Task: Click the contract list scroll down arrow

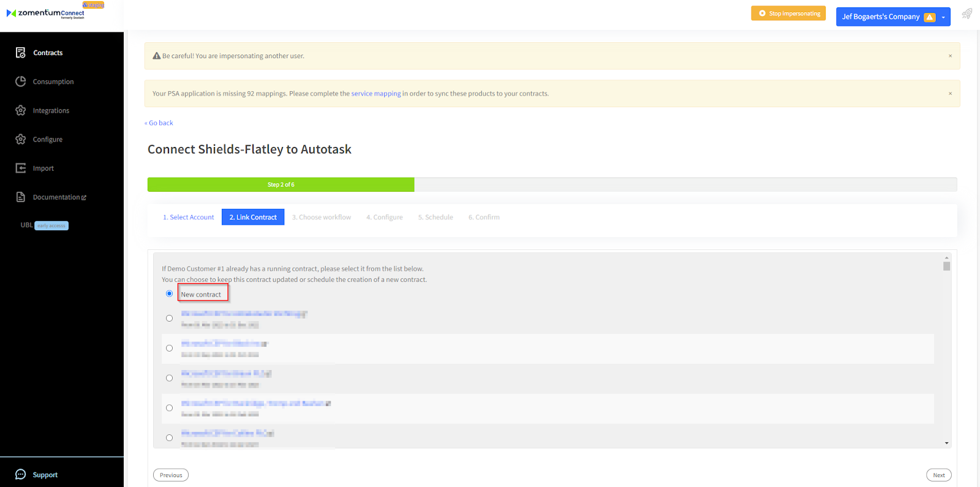Action: pos(946,443)
